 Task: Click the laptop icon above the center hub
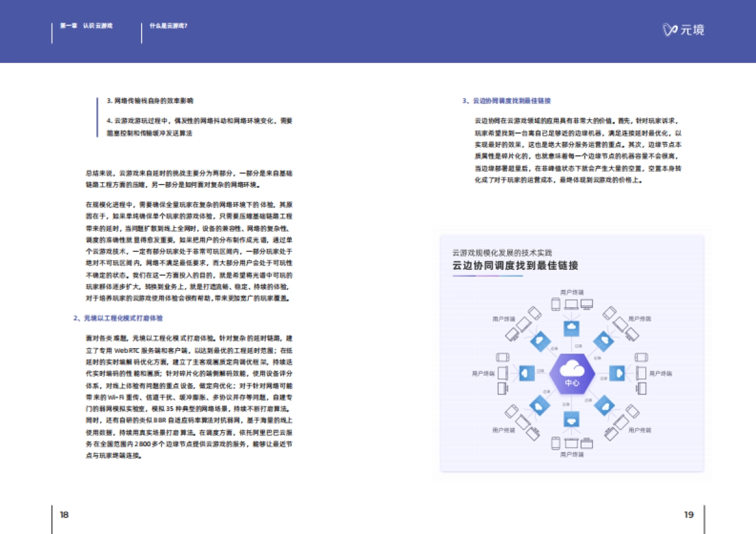571,305
